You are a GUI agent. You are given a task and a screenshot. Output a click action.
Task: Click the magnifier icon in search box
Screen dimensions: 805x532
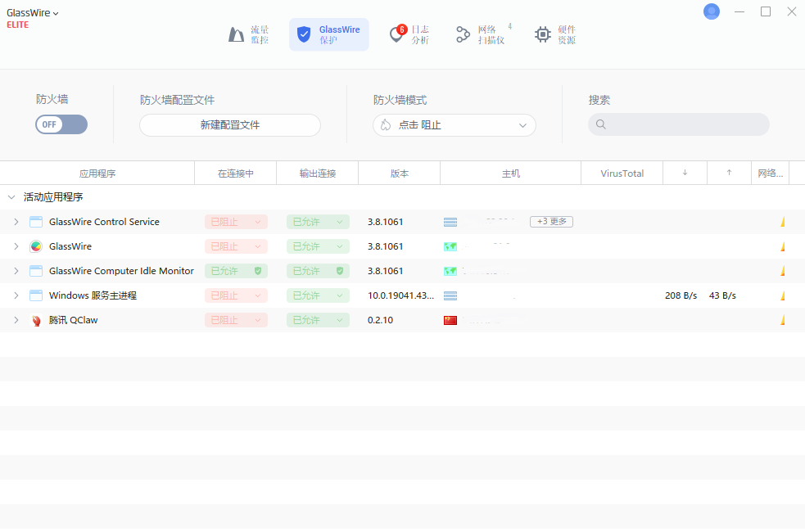tap(600, 124)
